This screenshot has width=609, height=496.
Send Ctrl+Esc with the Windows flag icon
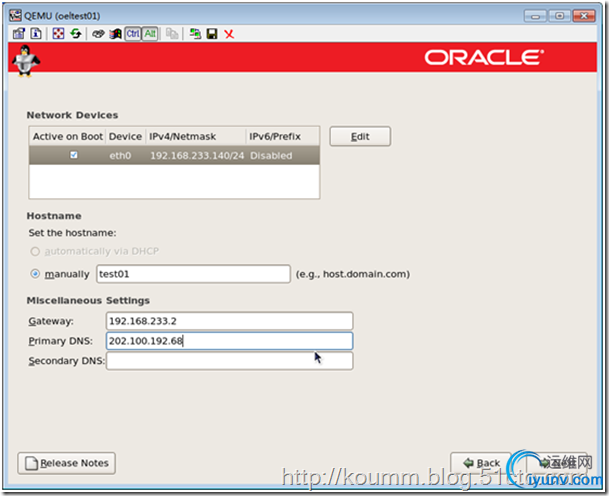click(115, 34)
